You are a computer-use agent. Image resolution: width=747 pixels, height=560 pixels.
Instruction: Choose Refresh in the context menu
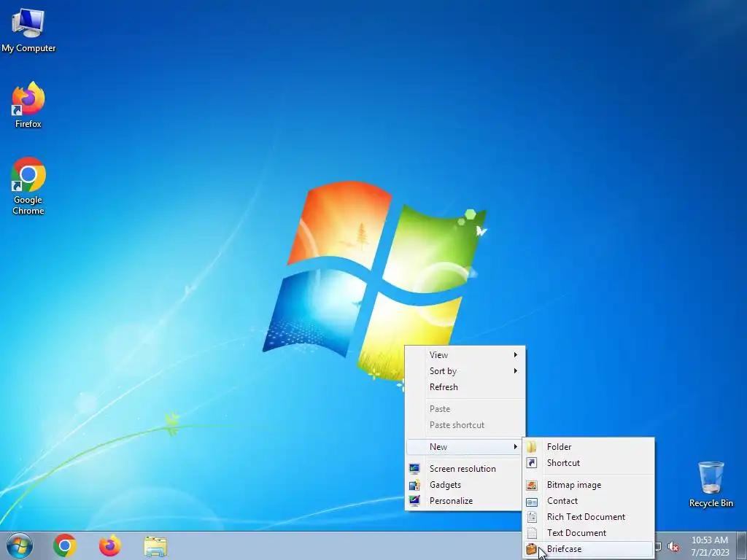coord(465,387)
